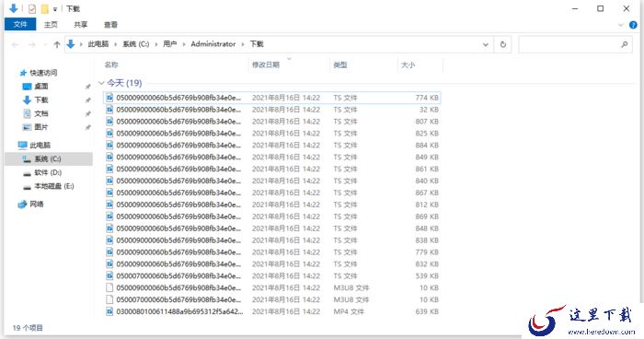Click the file icon of the 849 KB TS file
Image resolution: width=644 pixels, height=339 pixels.
pyautogui.click(x=109, y=158)
